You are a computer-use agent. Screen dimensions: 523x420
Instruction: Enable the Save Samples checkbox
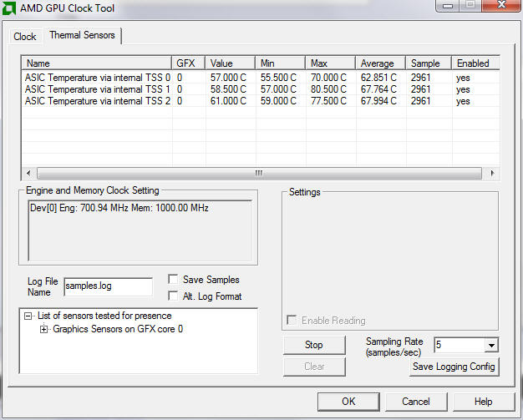point(173,280)
